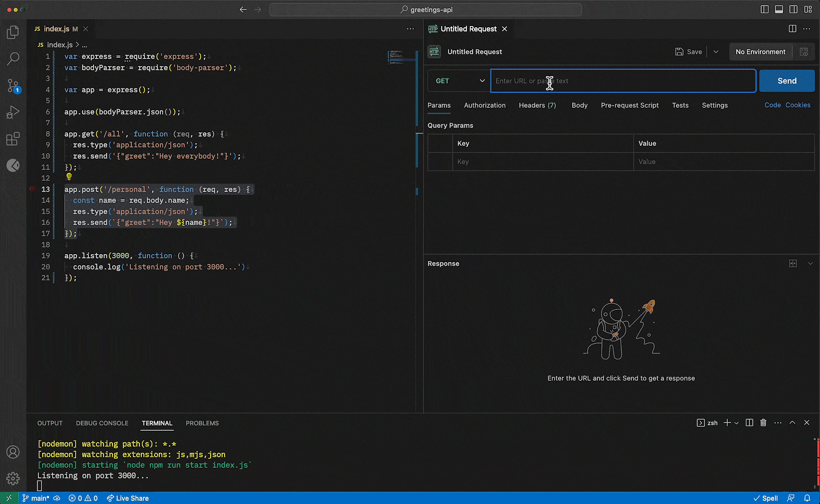Start Live Share from status bar

[x=128, y=498]
